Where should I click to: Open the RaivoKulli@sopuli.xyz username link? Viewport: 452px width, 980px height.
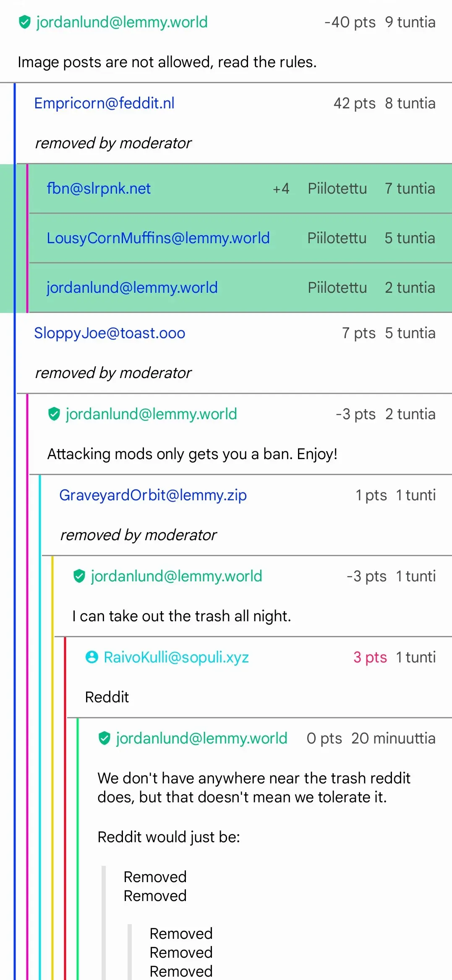click(x=176, y=657)
